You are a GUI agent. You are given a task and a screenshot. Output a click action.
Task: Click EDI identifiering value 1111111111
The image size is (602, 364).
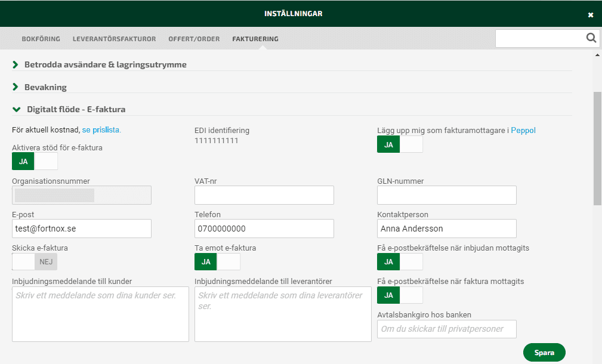pyautogui.click(x=217, y=141)
